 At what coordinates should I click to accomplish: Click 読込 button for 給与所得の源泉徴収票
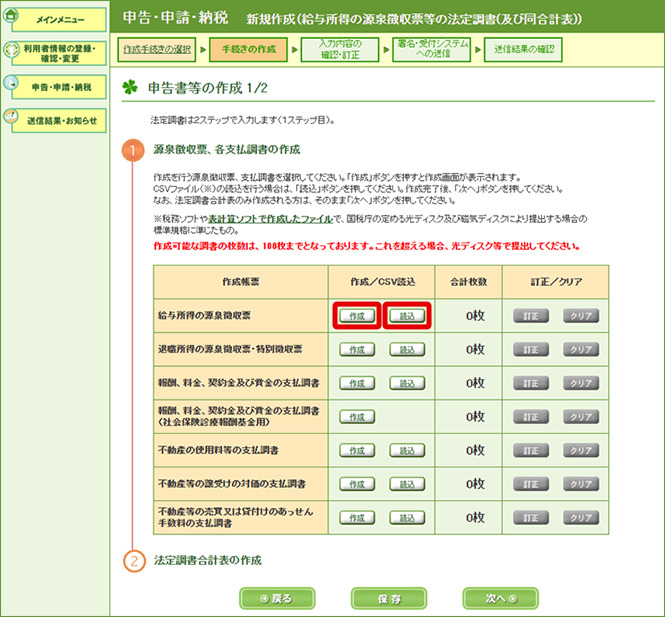pos(406,315)
